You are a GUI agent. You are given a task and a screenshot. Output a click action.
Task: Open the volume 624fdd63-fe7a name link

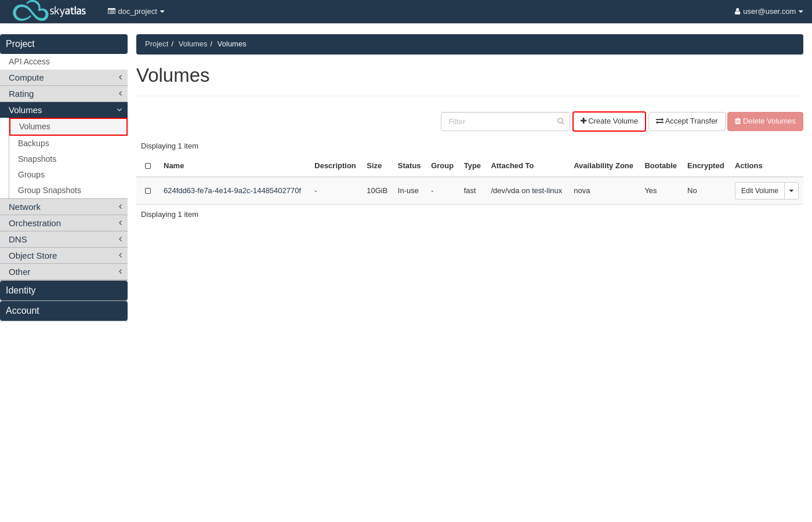[x=232, y=191]
